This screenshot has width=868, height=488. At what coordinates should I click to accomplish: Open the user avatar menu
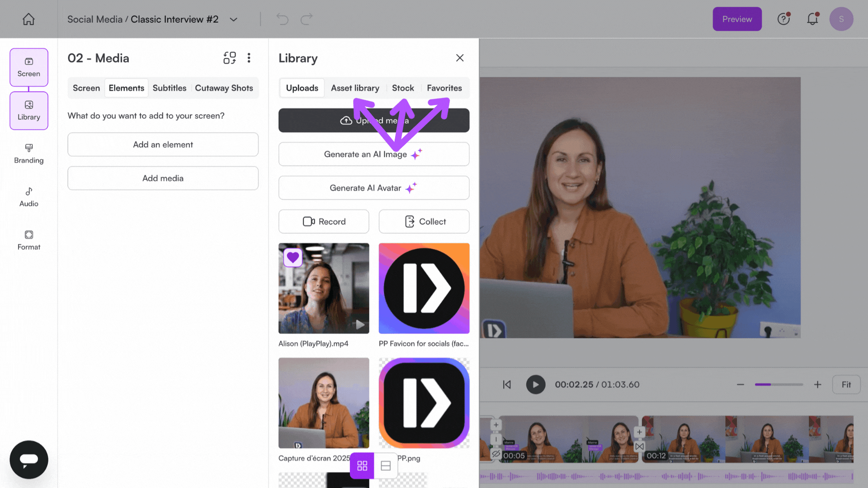841,19
